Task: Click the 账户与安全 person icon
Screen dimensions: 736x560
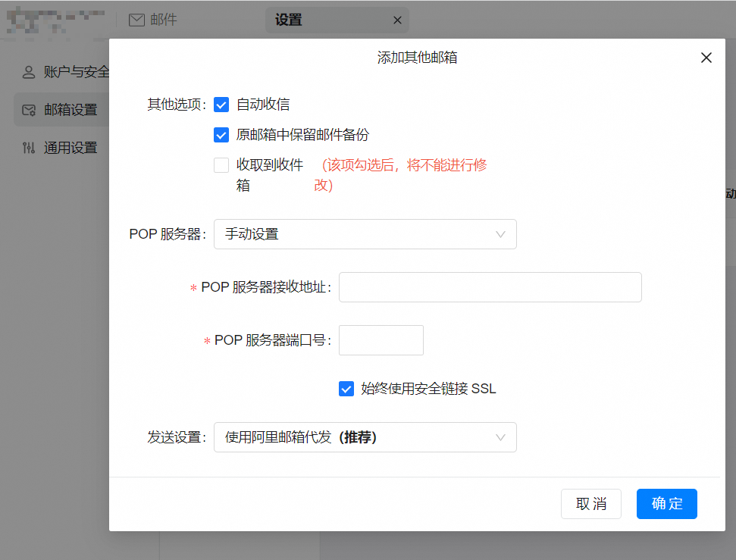Action: click(29, 72)
